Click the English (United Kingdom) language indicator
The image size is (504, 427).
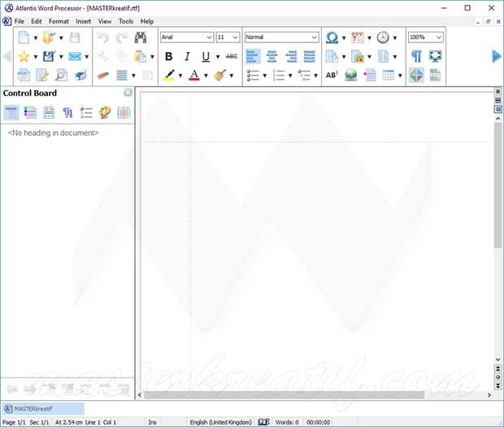point(221,422)
